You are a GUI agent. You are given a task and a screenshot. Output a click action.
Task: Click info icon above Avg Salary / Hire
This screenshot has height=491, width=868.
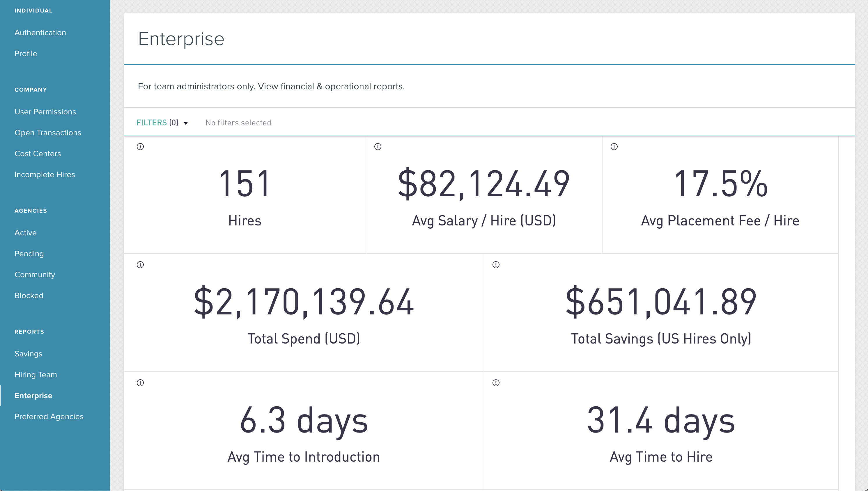coord(378,147)
